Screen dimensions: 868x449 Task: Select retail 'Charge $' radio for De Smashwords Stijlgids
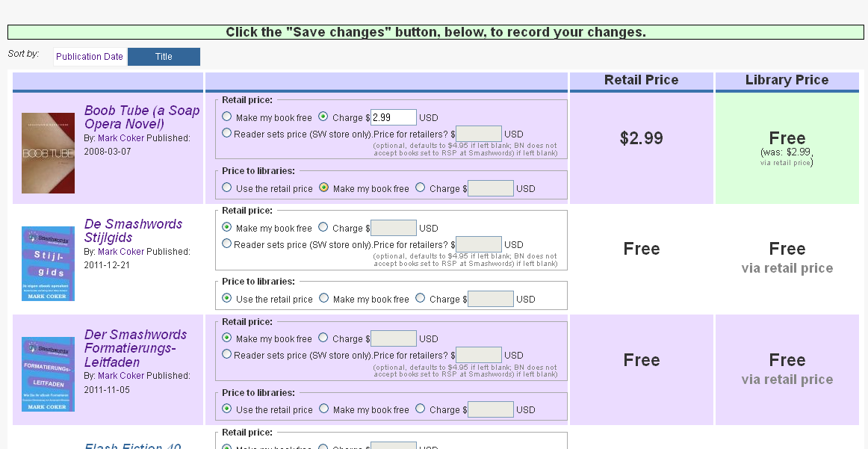coord(323,227)
